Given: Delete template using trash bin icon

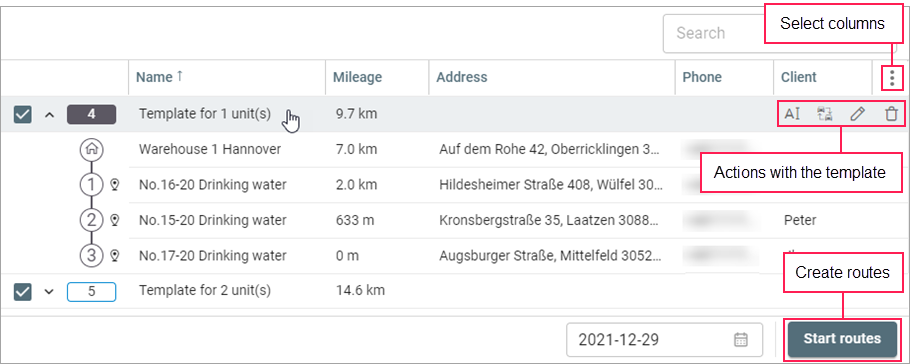Looking at the screenshot, I should [891, 114].
